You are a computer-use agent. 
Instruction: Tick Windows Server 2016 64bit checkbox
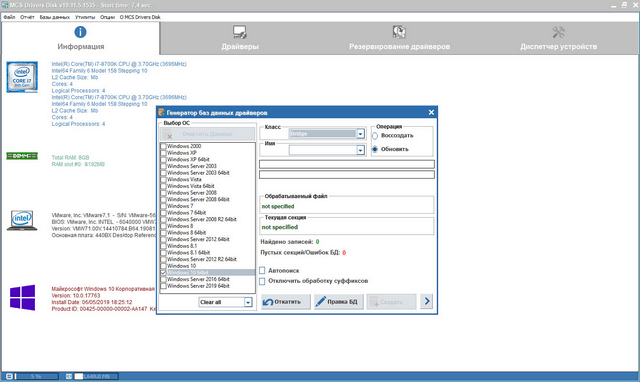[x=163, y=279]
